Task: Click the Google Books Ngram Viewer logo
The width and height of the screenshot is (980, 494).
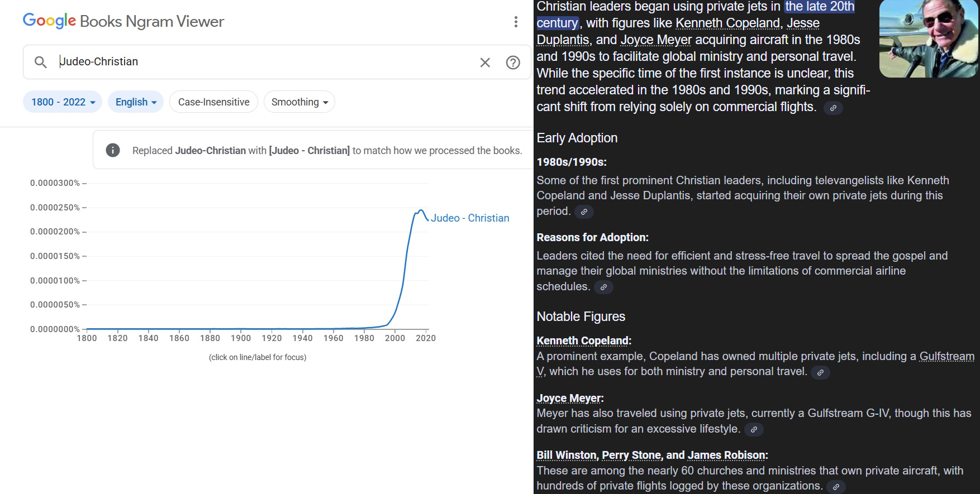Action: 123,21
